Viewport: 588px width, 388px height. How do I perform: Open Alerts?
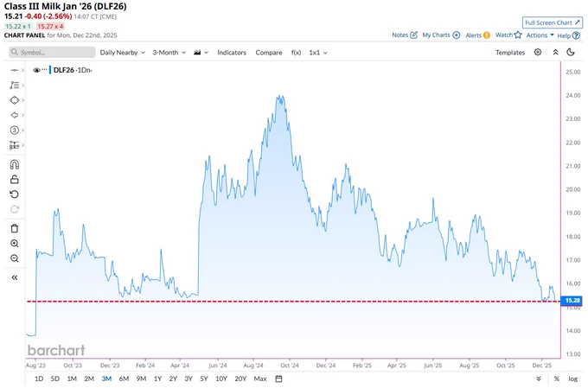tap(477, 35)
